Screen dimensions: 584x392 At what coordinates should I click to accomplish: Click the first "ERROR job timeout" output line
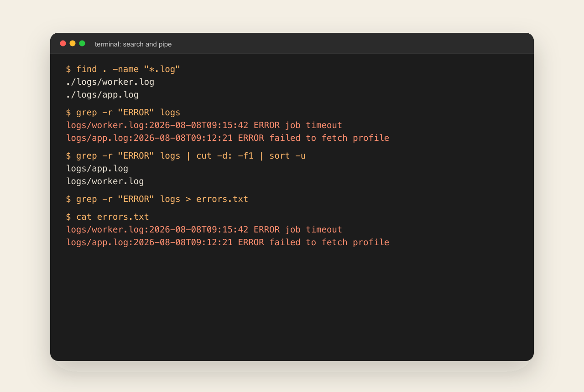coord(204,125)
